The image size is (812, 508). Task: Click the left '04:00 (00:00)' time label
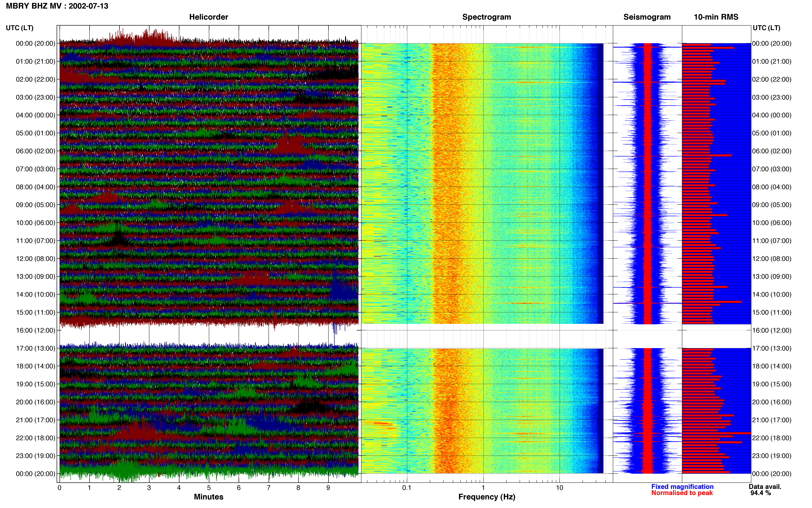click(x=36, y=115)
